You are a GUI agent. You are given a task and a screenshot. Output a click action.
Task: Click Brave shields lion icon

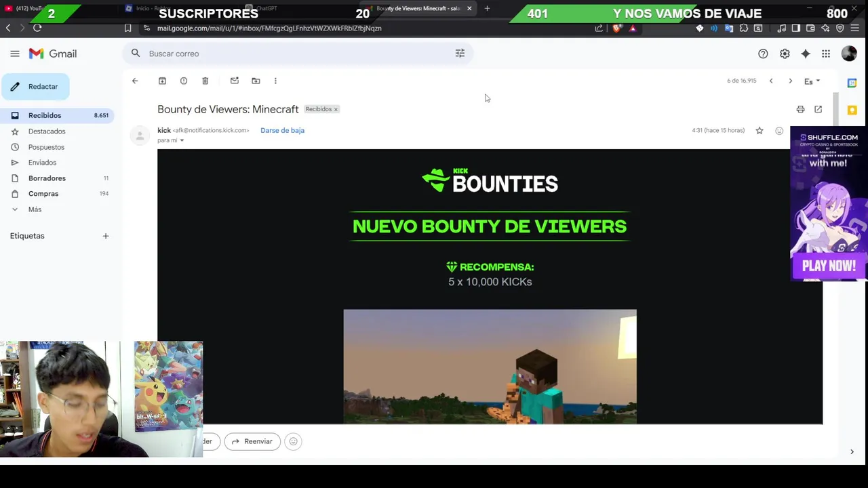[616, 28]
